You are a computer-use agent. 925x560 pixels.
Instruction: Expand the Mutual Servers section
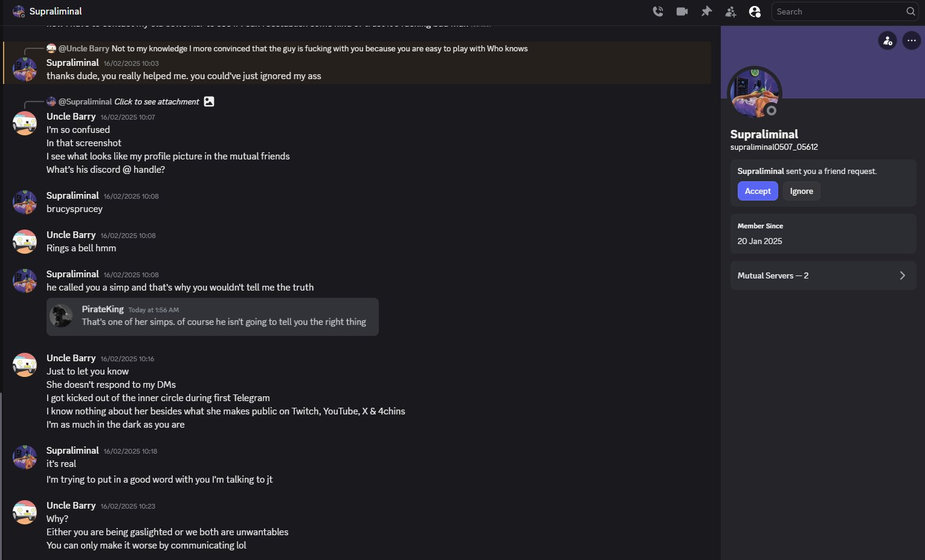[x=823, y=275]
